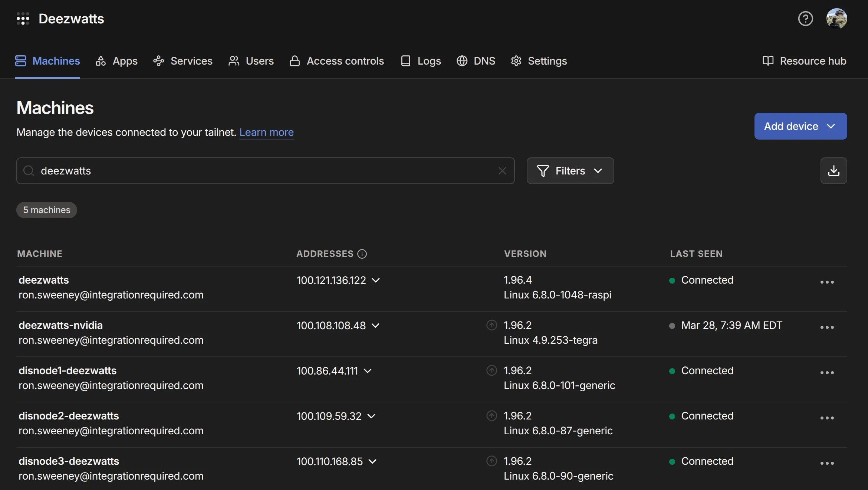Image resolution: width=868 pixels, height=490 pixels.
Task: Open the help question mark icon
Action: (x=805, y=19)
